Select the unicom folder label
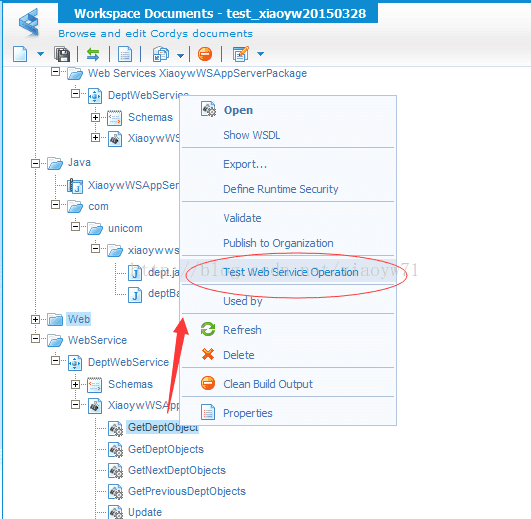Screen dimensions: 531x519 click(125, 228)
